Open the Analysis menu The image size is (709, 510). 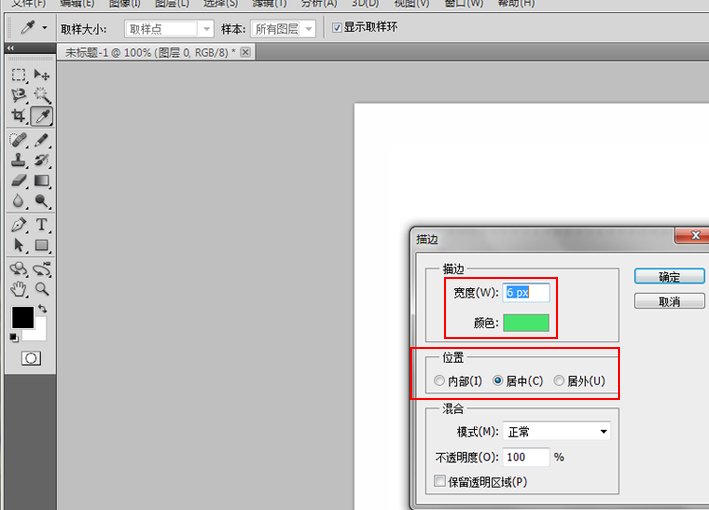[x=319, y=4]
